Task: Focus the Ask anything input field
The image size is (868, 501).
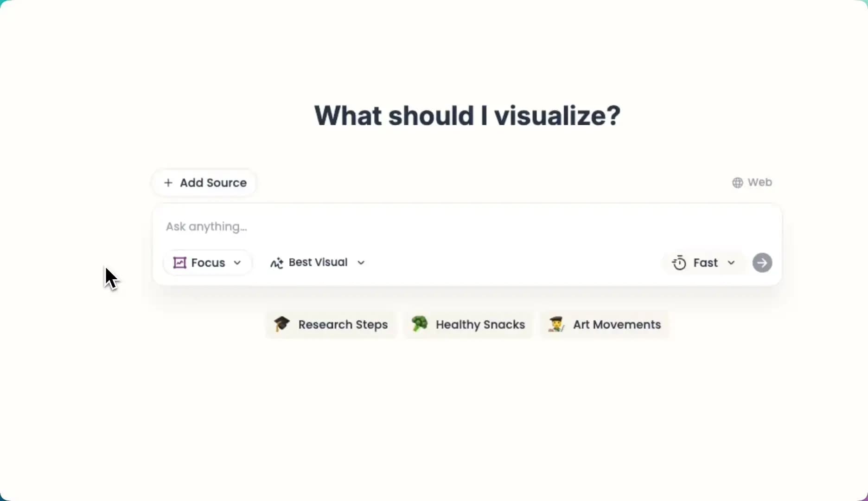Action: (466, 226)
